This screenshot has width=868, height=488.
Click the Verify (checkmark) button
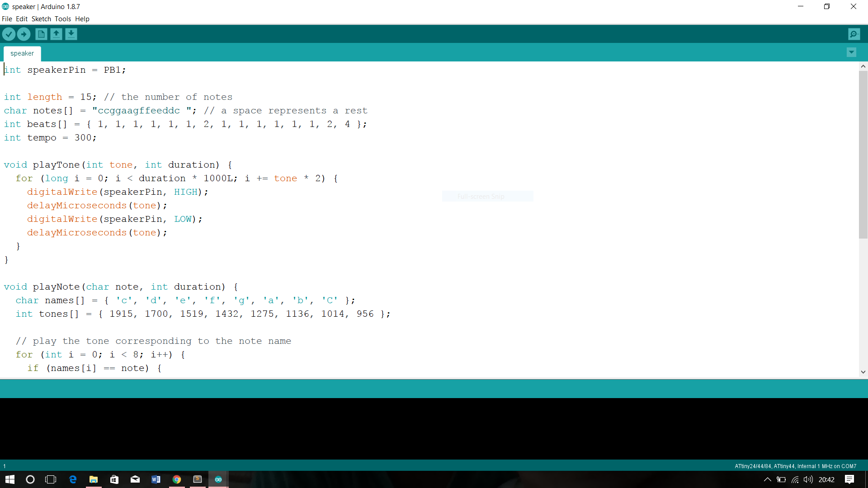9,34
